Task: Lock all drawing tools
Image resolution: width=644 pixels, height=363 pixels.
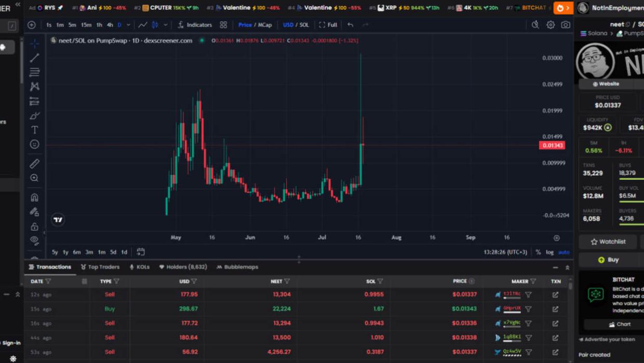Action: (x=34, y=226)
